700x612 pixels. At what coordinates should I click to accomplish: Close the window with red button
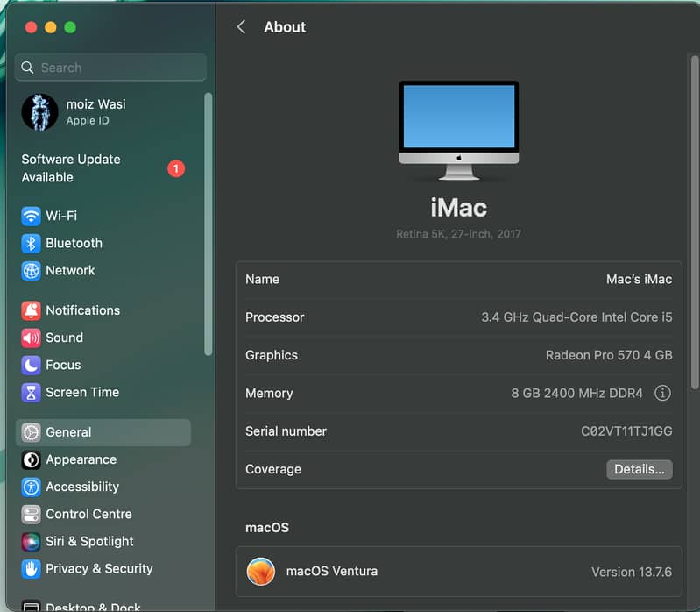click(x=31, y=27)
